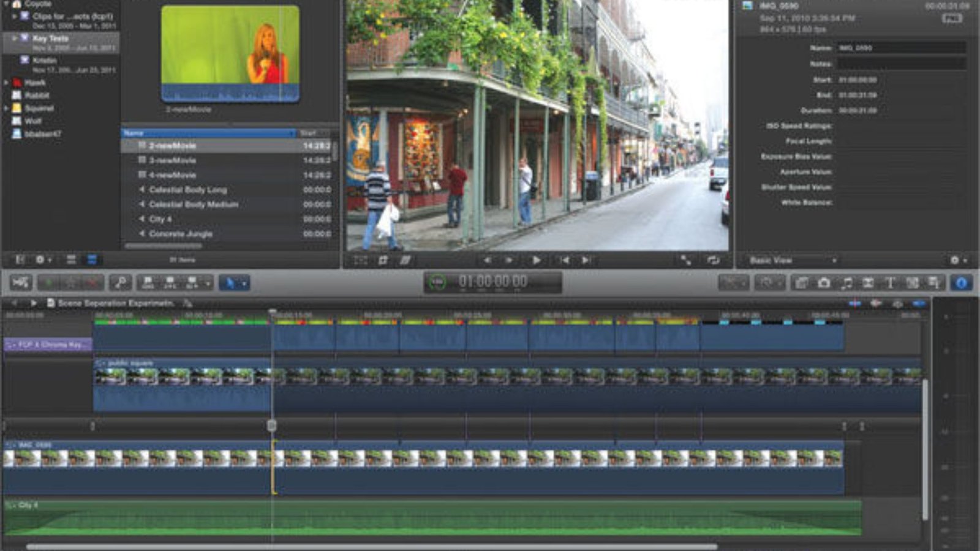980x551 pixels.
Task: Select the arrow Select tool
Action: pyautogui.click(x=230, y=283)
